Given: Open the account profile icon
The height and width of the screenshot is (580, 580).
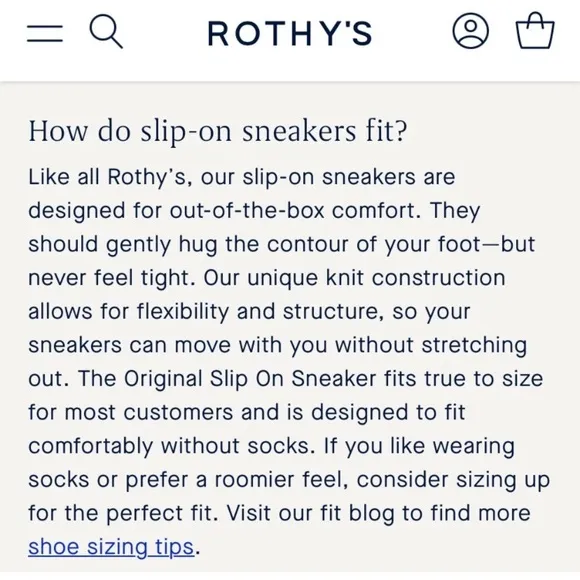Looking at the screenshot, I should point(470,31).
